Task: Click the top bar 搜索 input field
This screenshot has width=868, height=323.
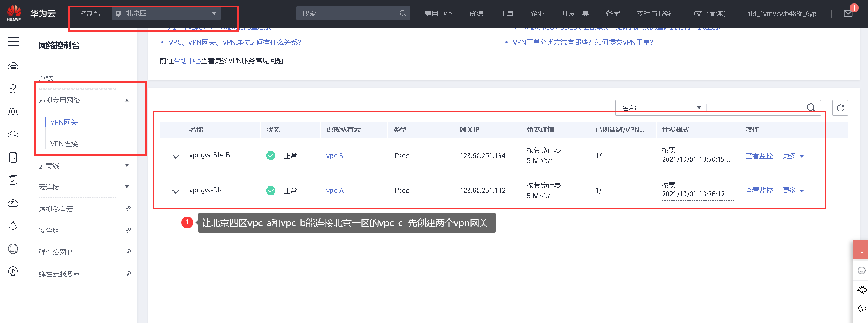Action: click(x=348, y=13)
